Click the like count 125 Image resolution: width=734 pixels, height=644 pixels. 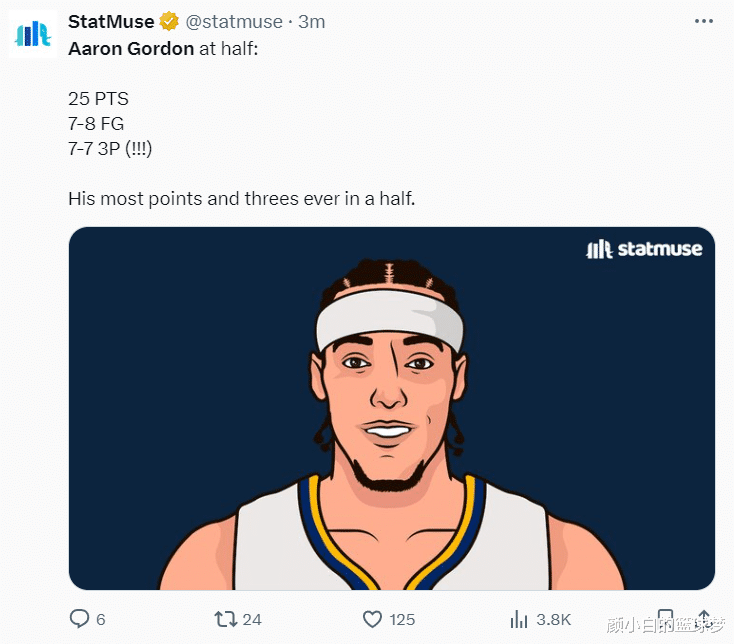click(402, 620)
